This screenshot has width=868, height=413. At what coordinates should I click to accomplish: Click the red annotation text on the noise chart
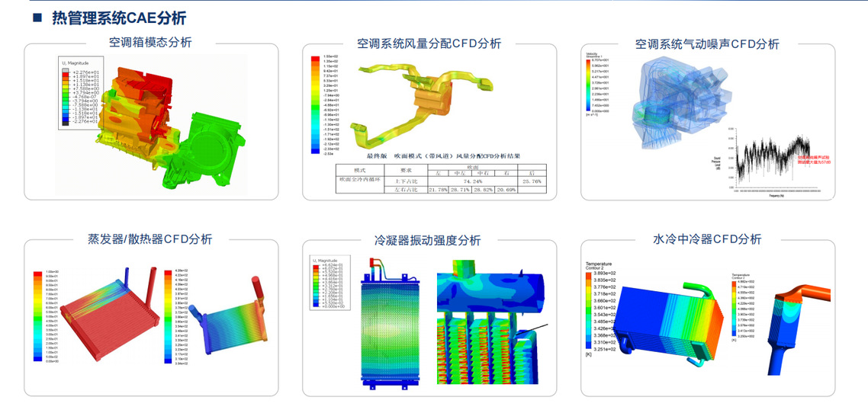(812, 158)
